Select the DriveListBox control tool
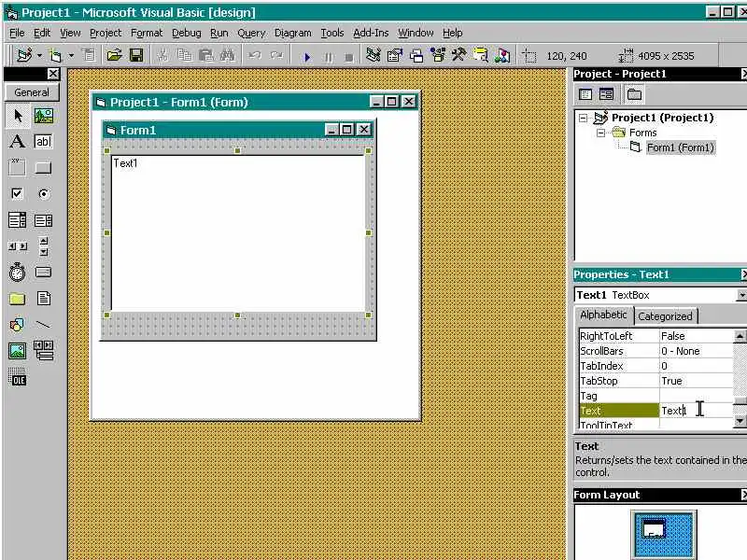This screenshot has height=560, width=747. 43,273
